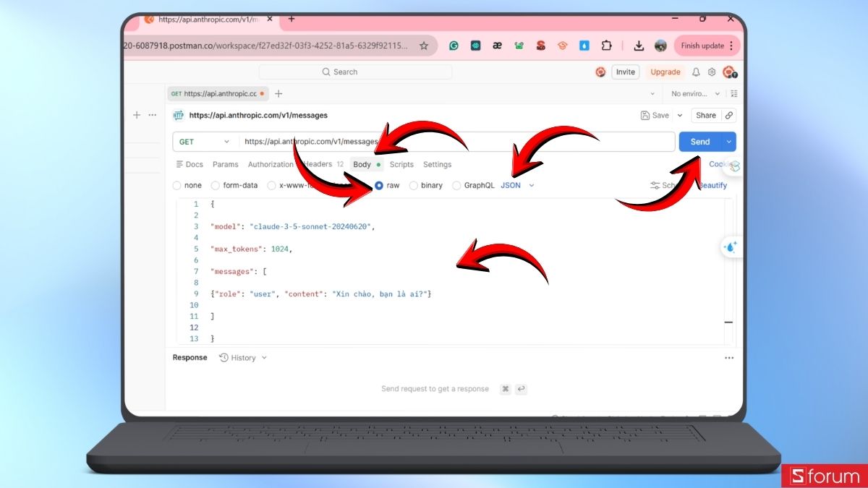
Task: Click the green extension icon in Chrome toolbar
Action: (519, 46)
